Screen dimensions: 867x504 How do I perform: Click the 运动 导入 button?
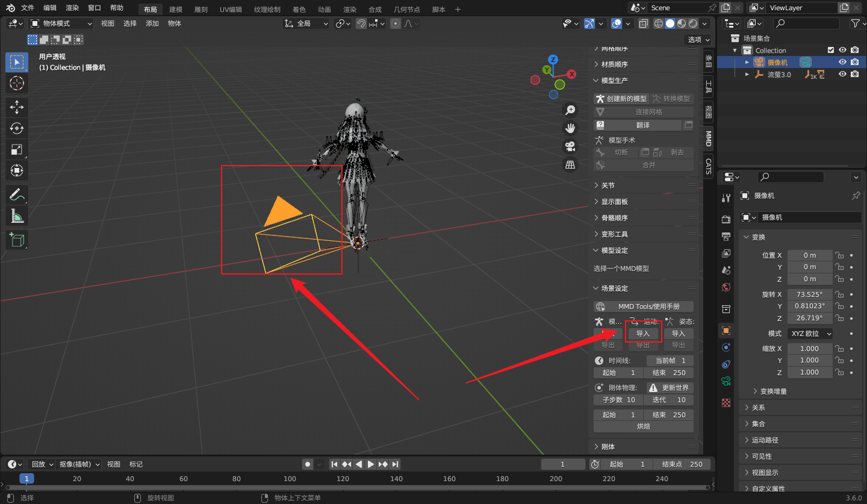[643, 334]
